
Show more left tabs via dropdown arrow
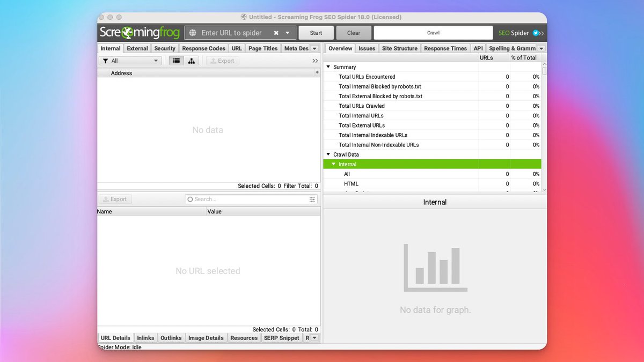click(x=315, y=48)
